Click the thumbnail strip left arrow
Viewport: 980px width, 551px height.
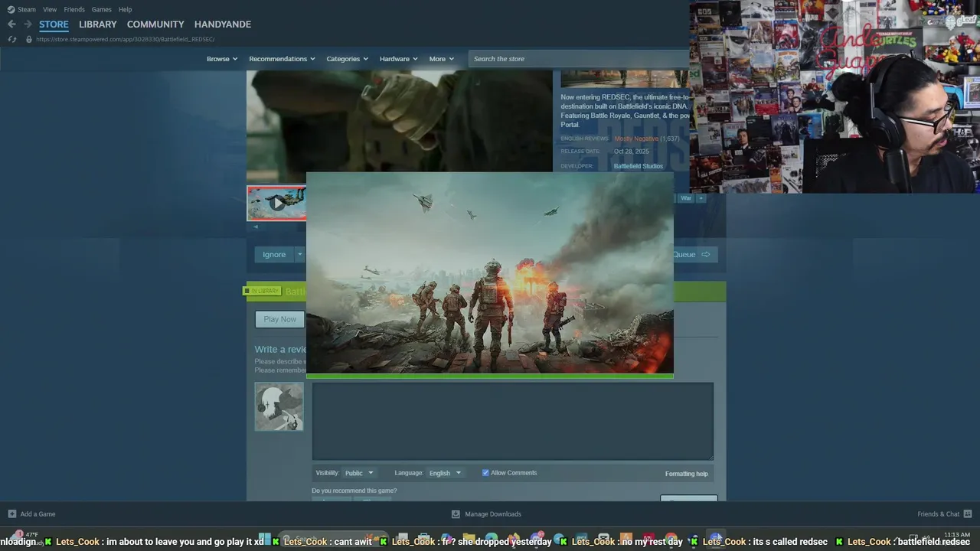pos(255,227)
